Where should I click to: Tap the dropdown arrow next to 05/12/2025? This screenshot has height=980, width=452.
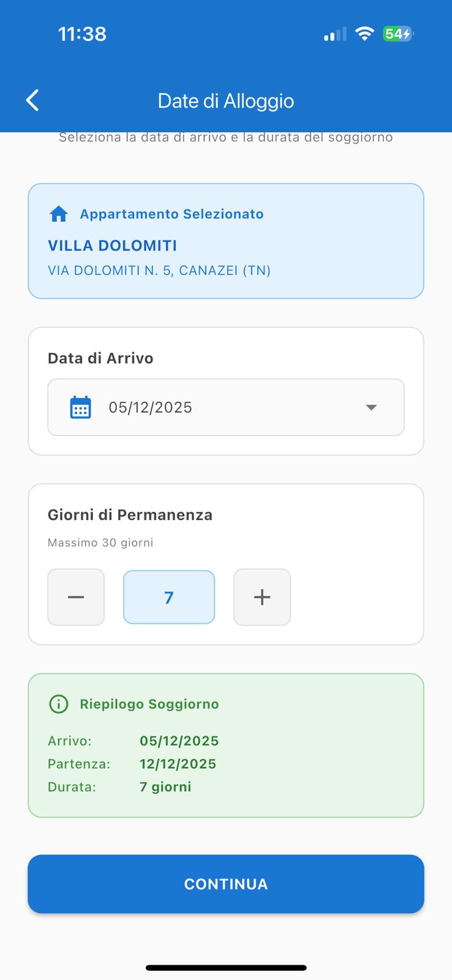(371, 407)
